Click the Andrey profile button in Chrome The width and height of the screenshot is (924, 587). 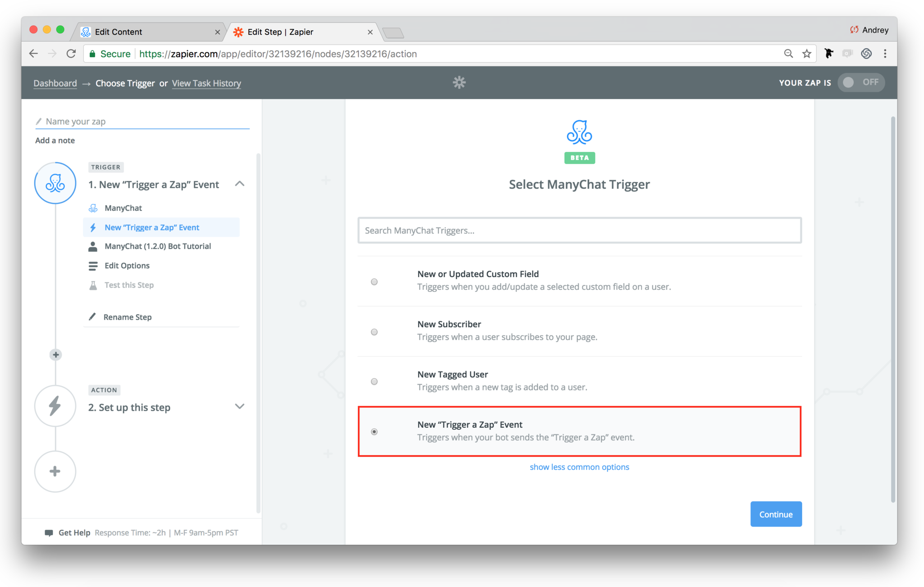point(869,30)
